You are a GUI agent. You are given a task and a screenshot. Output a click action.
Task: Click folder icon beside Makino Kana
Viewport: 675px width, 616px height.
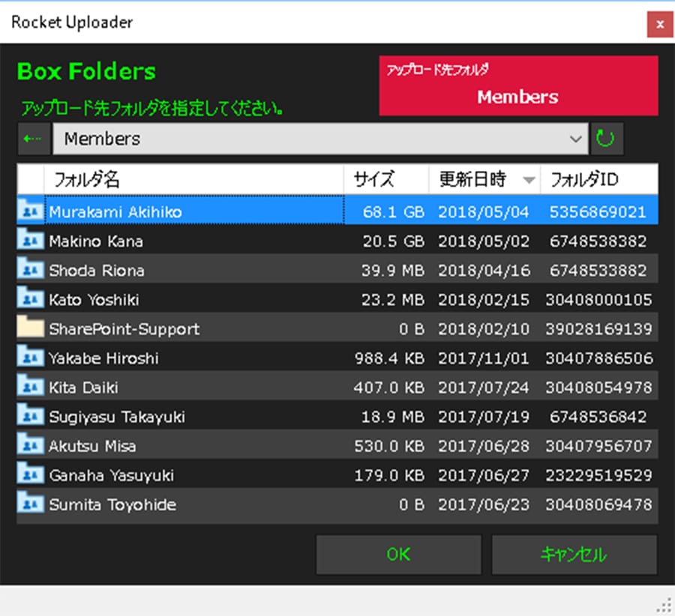tap(31, 240)
